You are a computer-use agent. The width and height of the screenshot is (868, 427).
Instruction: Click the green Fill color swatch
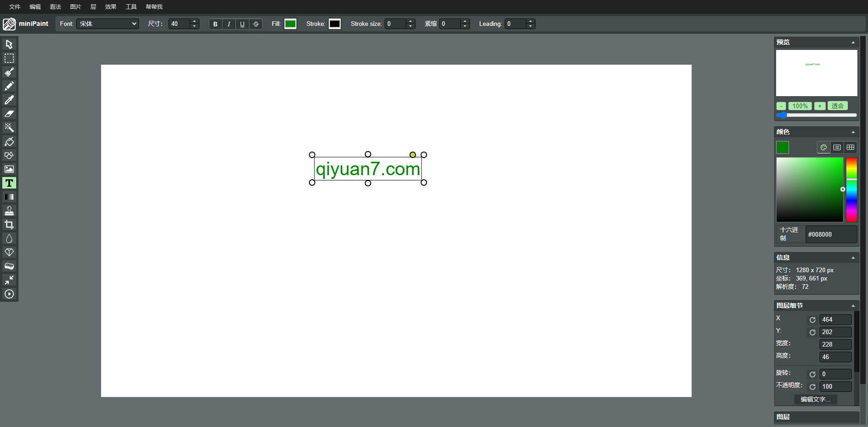pos(290,24)
